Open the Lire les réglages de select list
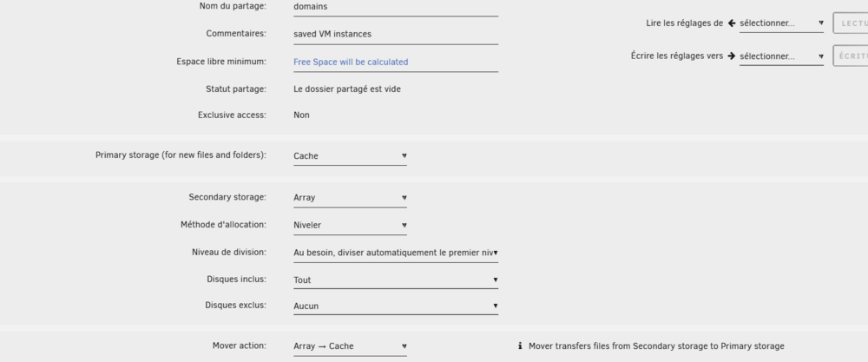This screenshot has height=362, width=868. click(x=781, y=23)
